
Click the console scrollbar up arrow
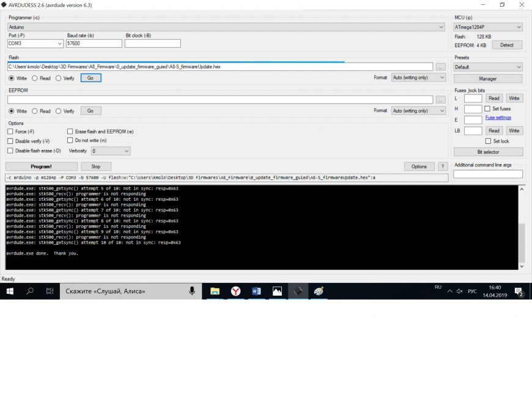(522, 189)
